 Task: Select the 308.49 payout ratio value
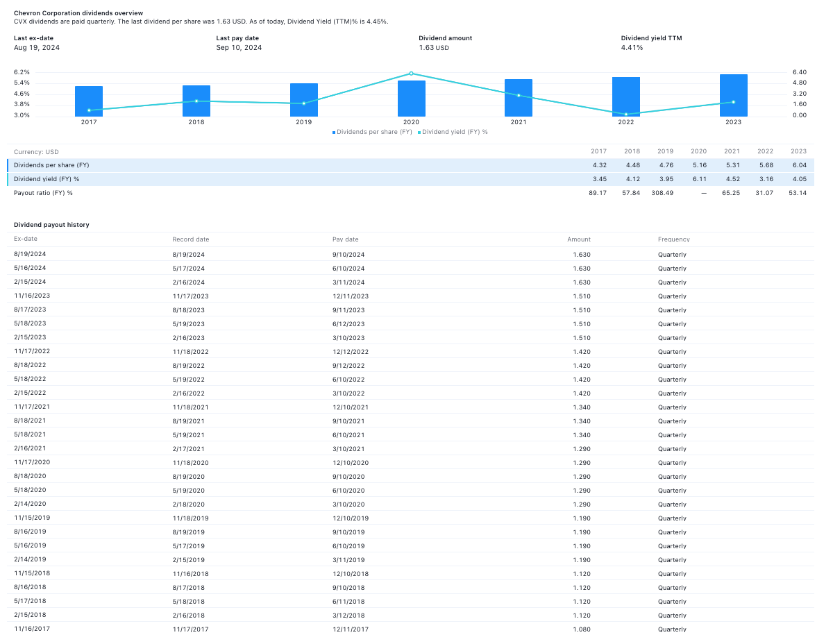coord(662,193)
